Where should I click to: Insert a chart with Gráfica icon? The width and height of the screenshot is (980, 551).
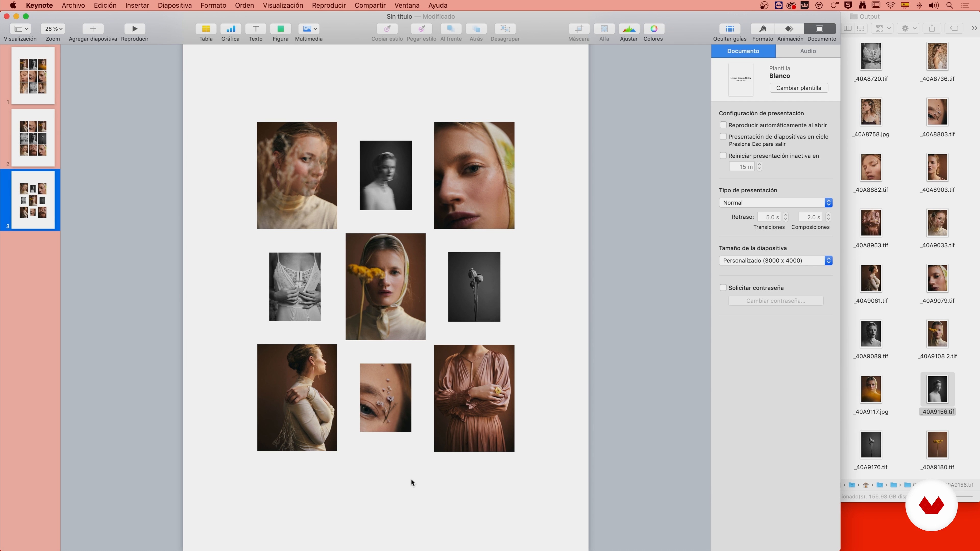coord(230,29)
